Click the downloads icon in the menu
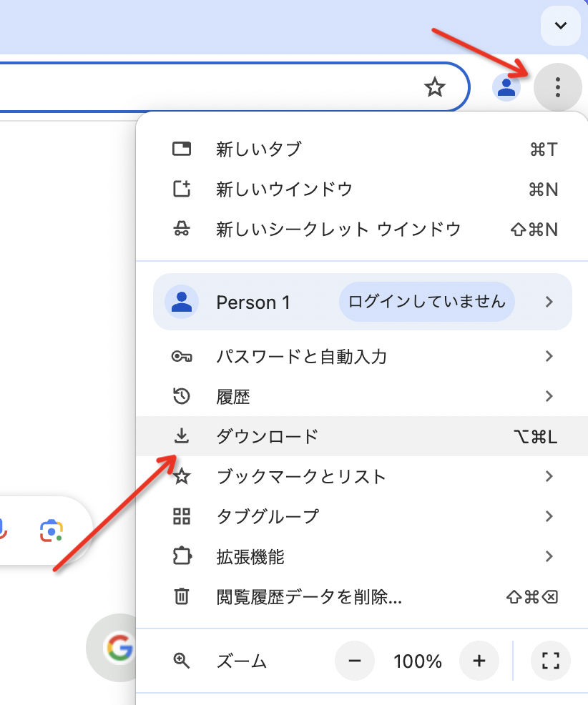The width and height of the screenshot is (588, 705). (x=183, y=436)
